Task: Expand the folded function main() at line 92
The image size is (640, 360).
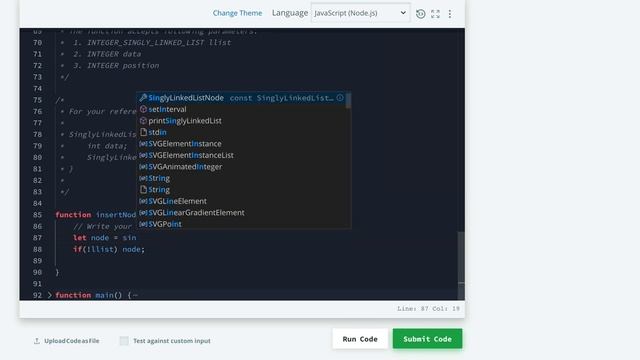Action: click(49, 295)
